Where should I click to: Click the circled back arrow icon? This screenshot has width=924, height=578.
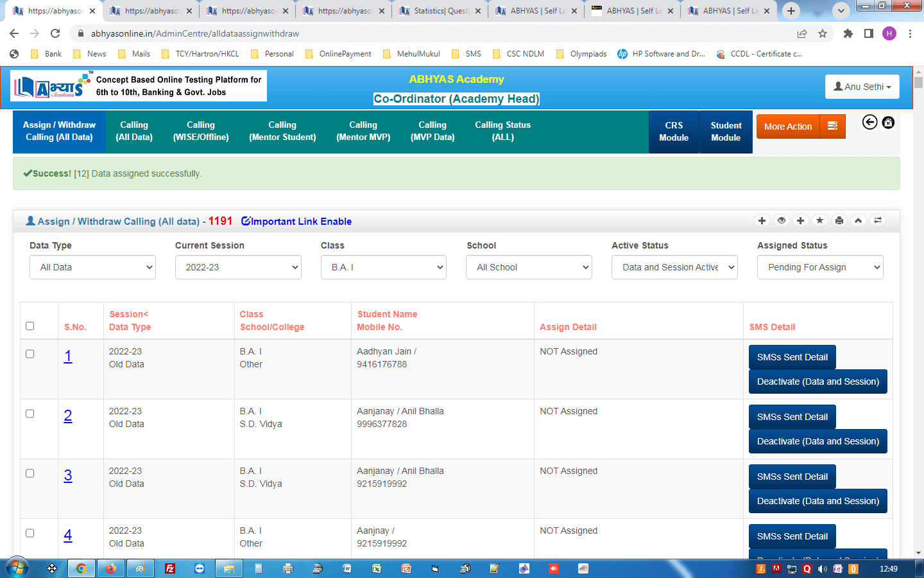[x=869, y=123]
